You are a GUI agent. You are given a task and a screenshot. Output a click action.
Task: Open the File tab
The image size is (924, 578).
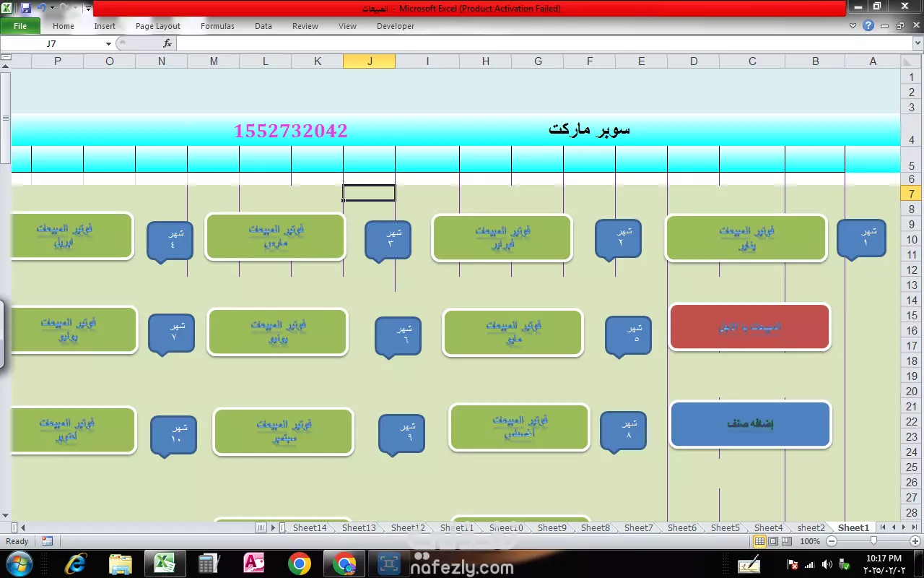pos(20,26)
